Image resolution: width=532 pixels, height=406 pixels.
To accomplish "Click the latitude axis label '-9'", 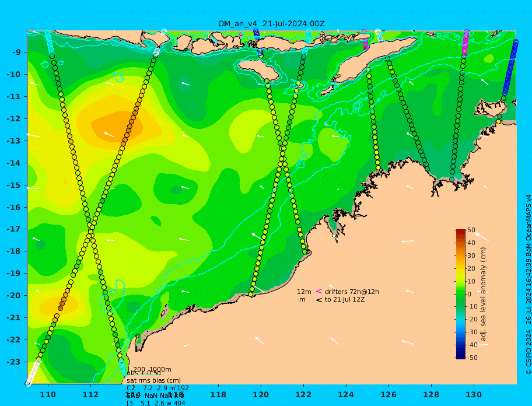I will [16, 52].
